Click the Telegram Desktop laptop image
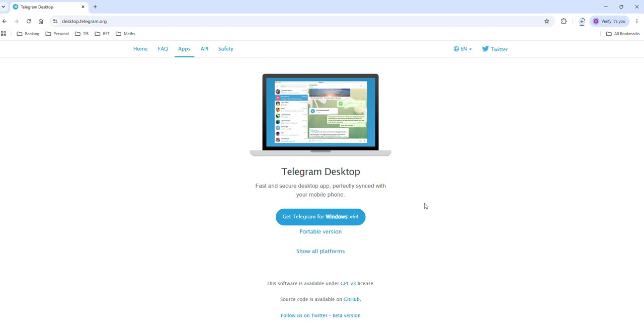Screen dimensions: 644x333 [320, 115]
